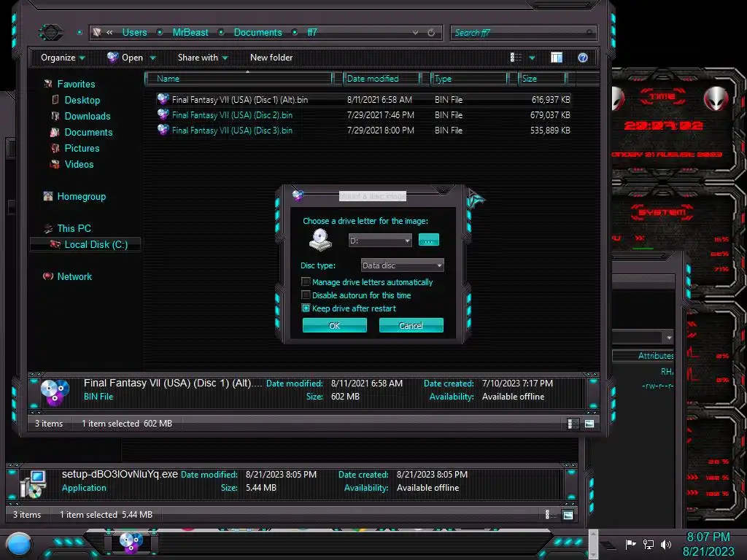The width and height of the screenshot is (747, 560).
Task: Click the New folder button
Action: point(271,58)
